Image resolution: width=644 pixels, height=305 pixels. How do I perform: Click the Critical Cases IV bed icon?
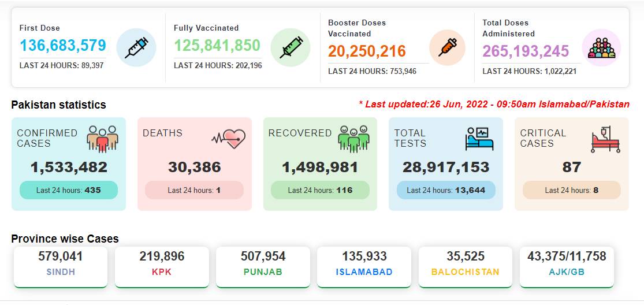(605, 139)
